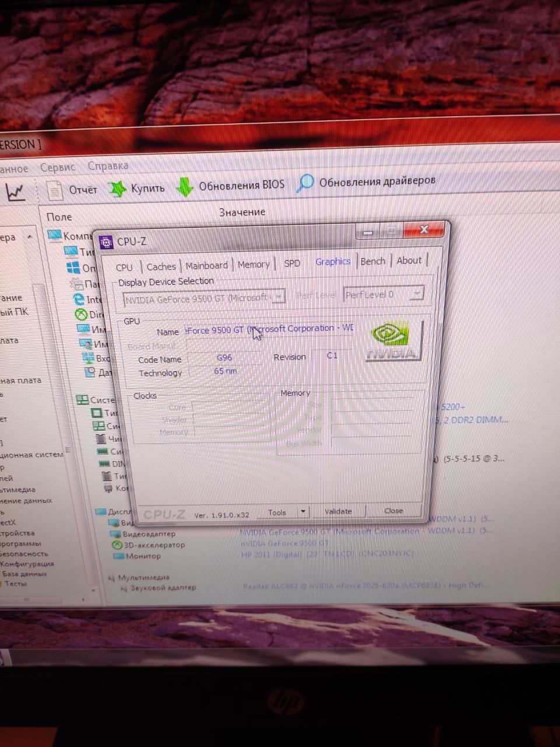Switch to the Caches tab
This screenshot has width=560, height=747.
[x=161, y=266]
